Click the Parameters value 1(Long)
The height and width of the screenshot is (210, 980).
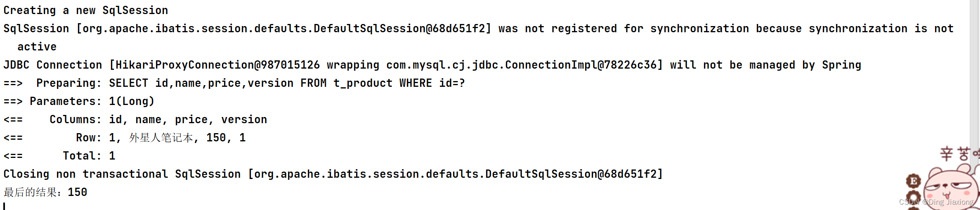coord(131,101)
